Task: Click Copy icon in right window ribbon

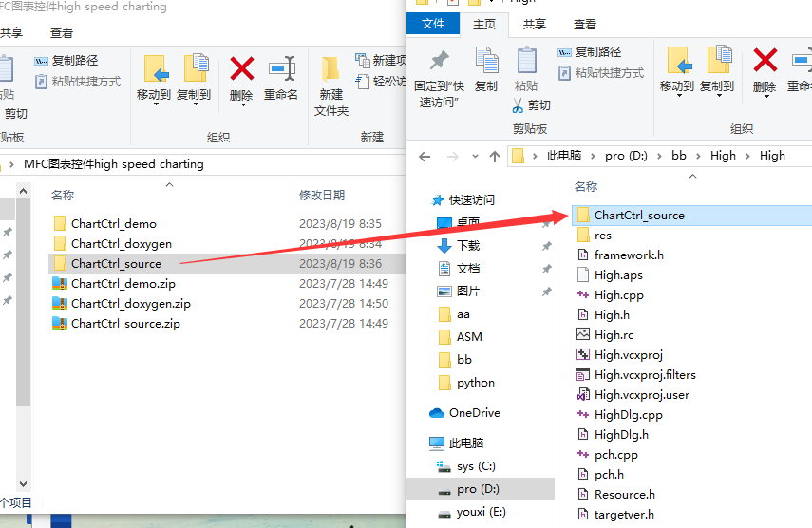Action: pyautogui.click(x=486, y=60)
